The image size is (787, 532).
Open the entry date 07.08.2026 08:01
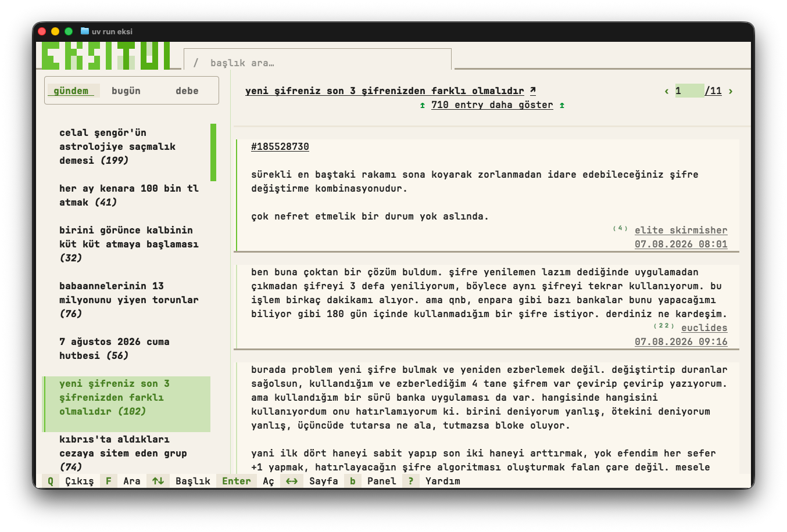click(681, 244)
